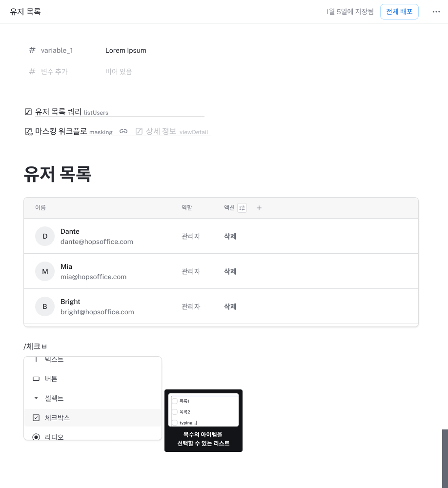Open the 유저 목록 쿼리 listUsers query
Screen dimensions: 448x488
72,112
